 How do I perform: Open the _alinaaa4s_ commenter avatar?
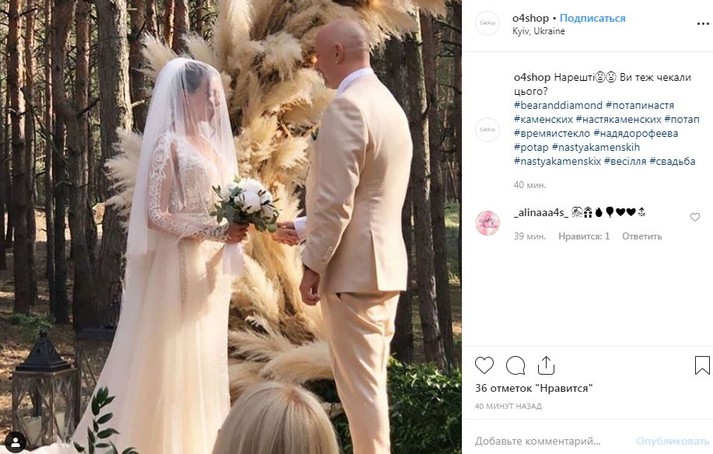pyautogui.click(x=487, y=223)
